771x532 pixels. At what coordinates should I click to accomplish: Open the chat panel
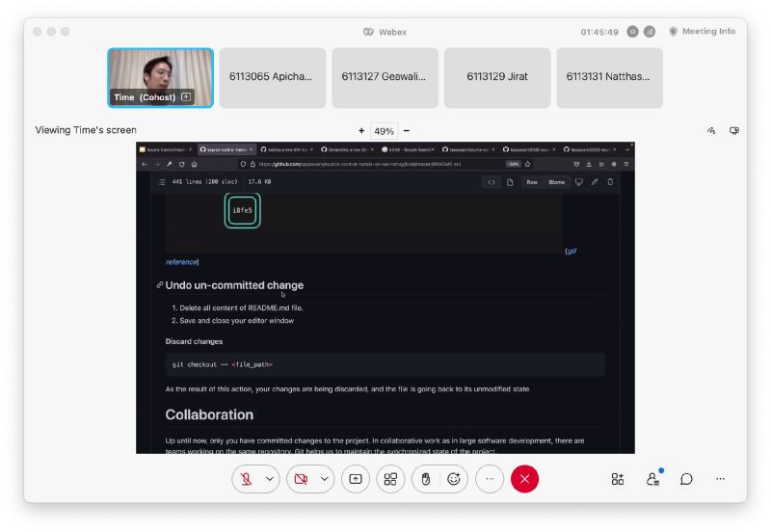pyautogui.click(x=686, y=479)
